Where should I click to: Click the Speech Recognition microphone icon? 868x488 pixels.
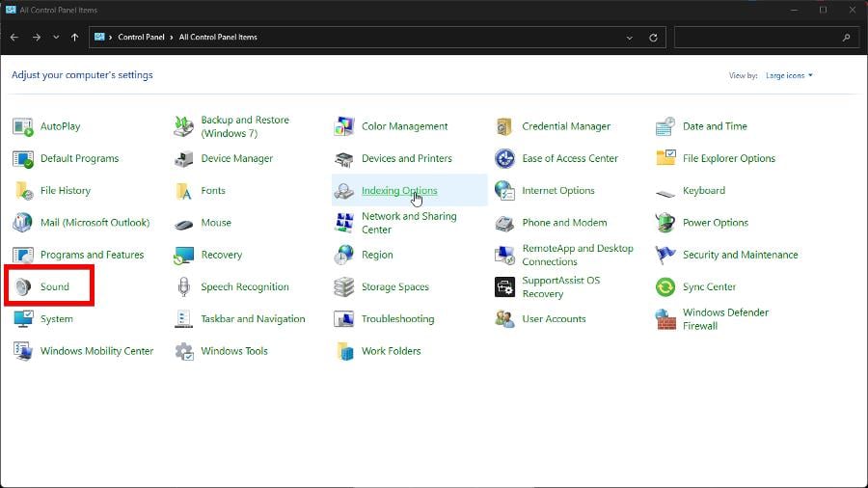tap(183, 287)
